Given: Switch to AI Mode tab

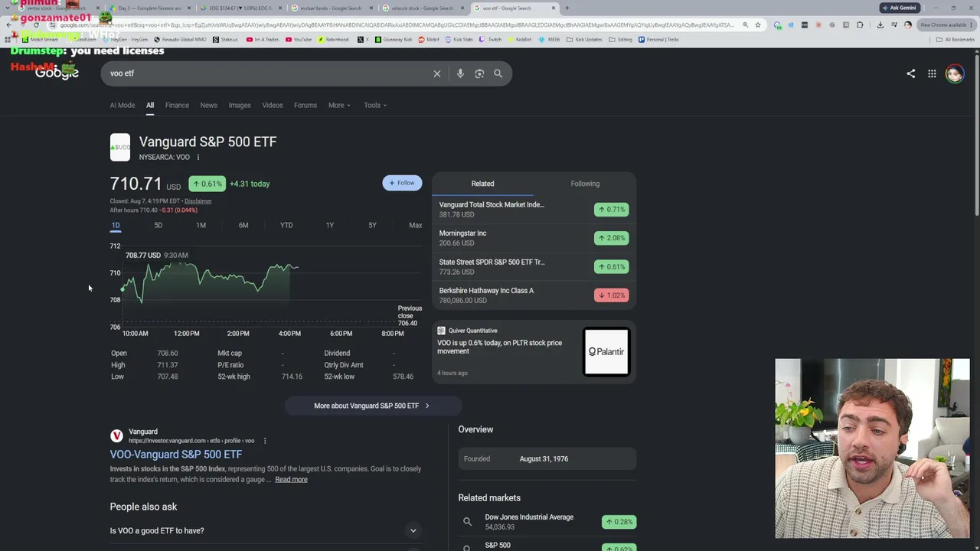Looking at the screenshot, I should pos(122,106).
